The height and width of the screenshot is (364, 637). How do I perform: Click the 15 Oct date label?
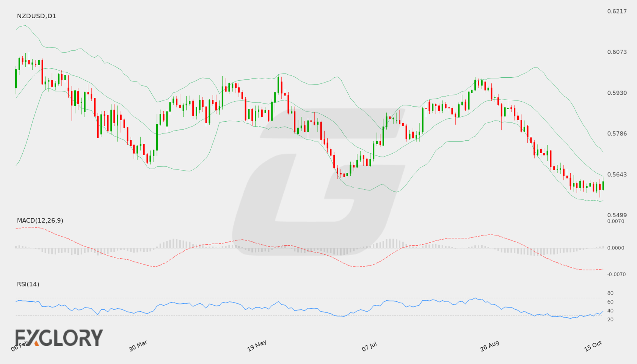pos(593,346)
